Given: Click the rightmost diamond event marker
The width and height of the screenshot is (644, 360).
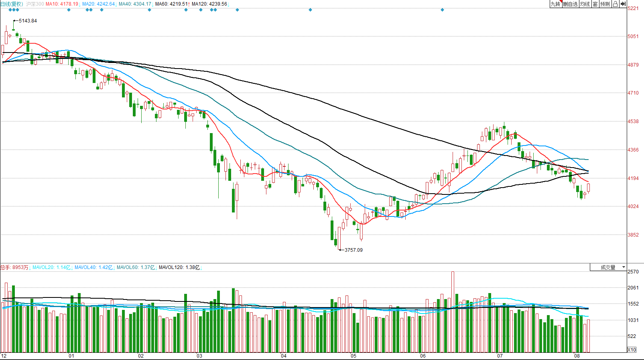Looking at the screenshot, I should 442,10.
